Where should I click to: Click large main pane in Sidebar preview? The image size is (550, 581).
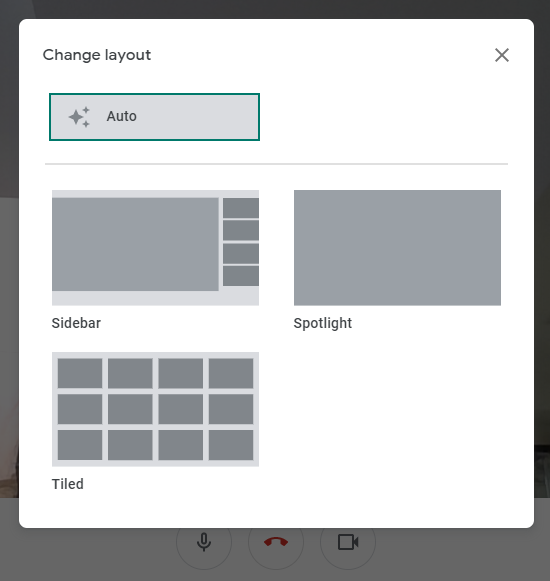[135, 244]
